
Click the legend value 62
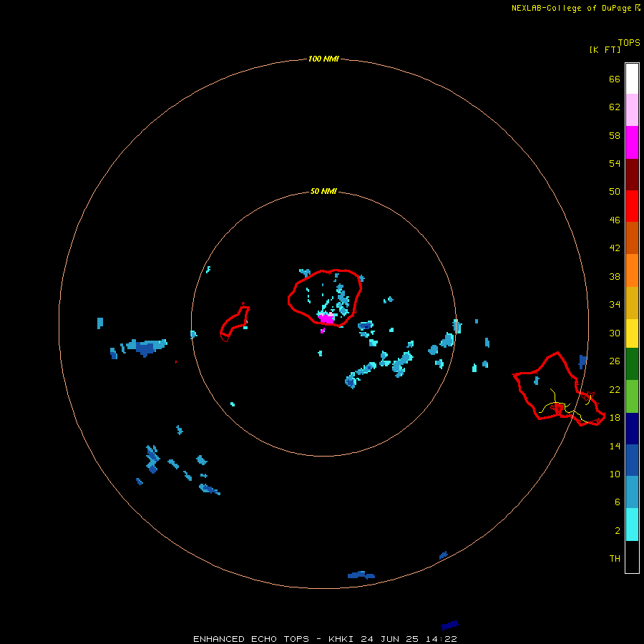(x=615, y=107)
